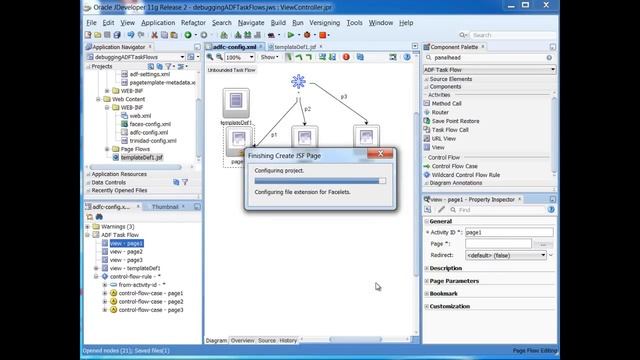Choose Task Flow Call in palette
This screenshot has height=360, width=640.
point(450,130)
